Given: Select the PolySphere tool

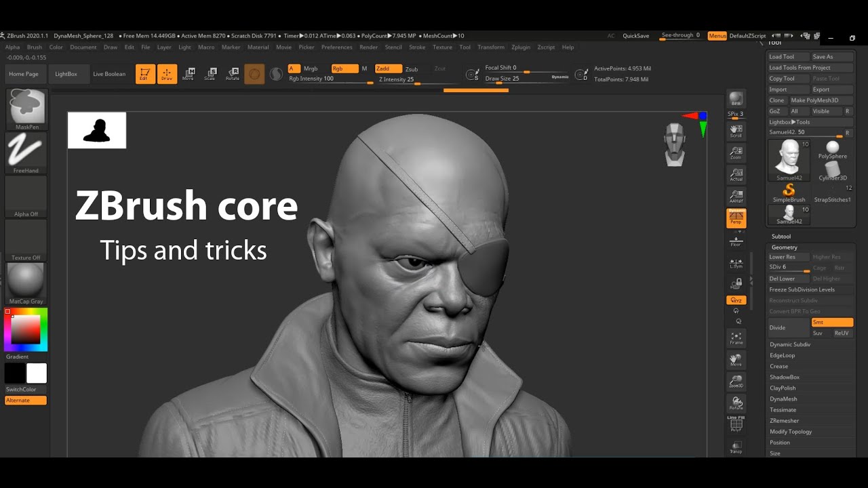Looking at the screenshot, I should click(833, 150).
